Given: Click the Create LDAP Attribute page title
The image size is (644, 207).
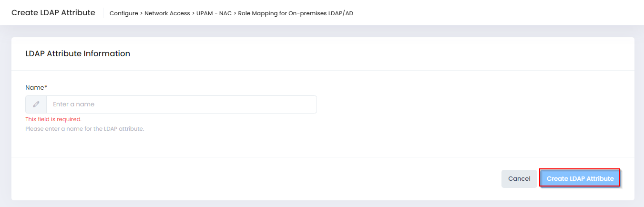Looking at the screenshot, I should click(x=53, y=13).
